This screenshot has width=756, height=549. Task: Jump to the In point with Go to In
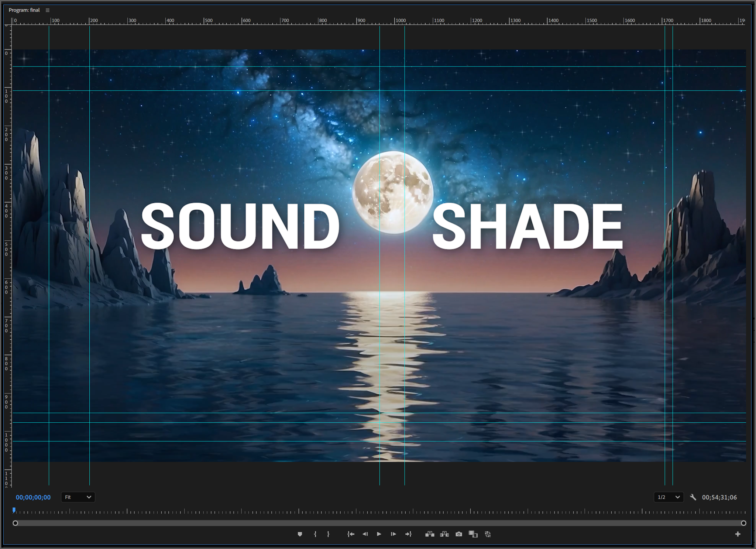tap(351, 534)
